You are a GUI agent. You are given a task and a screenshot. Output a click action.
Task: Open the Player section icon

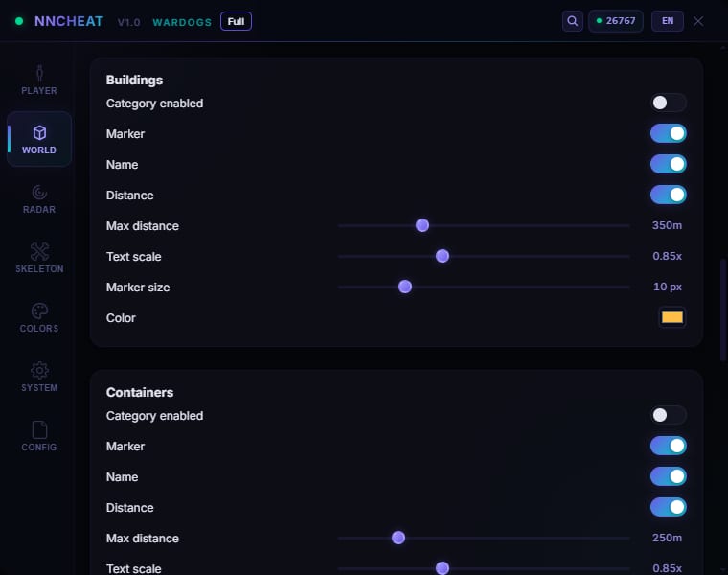click(x=39, y=74)
